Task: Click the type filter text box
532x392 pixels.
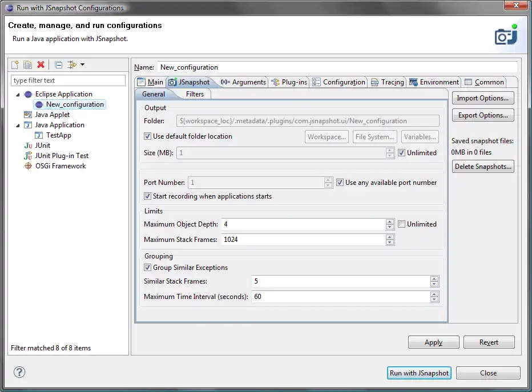Action: pos(68,80)
